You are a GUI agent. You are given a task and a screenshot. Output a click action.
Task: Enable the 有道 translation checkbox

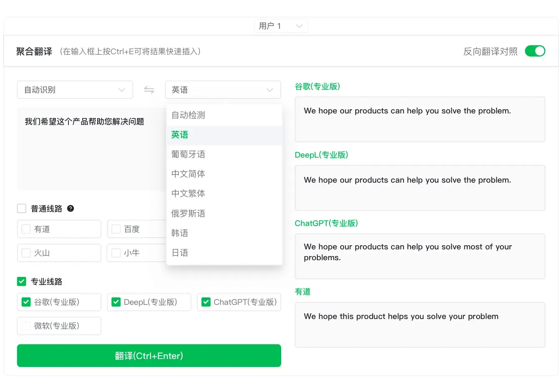[26, 229]
